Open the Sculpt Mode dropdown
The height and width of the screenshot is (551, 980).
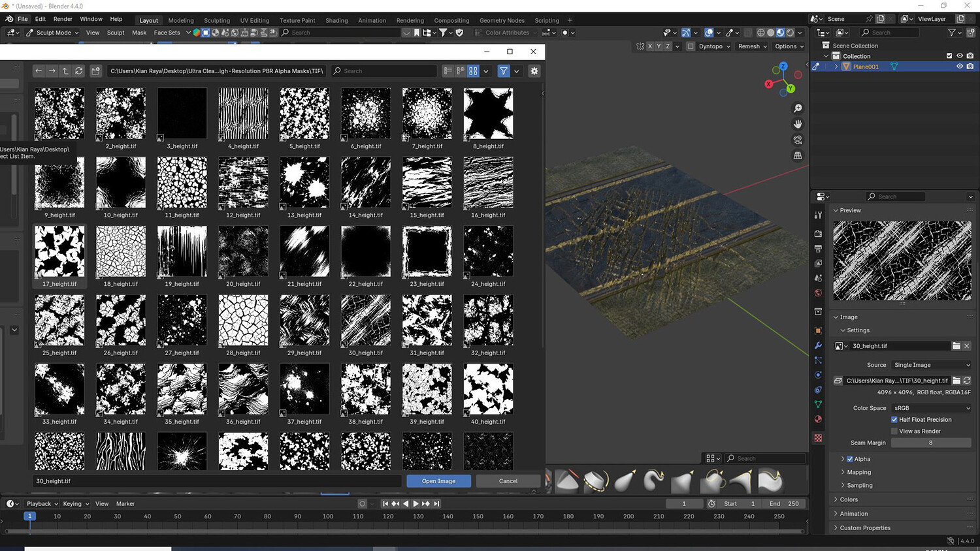52,33
